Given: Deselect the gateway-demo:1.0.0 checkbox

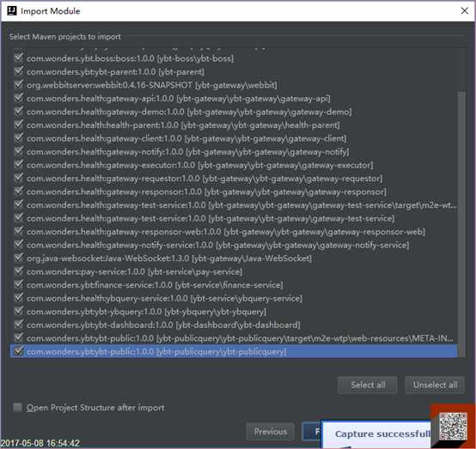Looking at the screenshot, I should click(19, 111).
